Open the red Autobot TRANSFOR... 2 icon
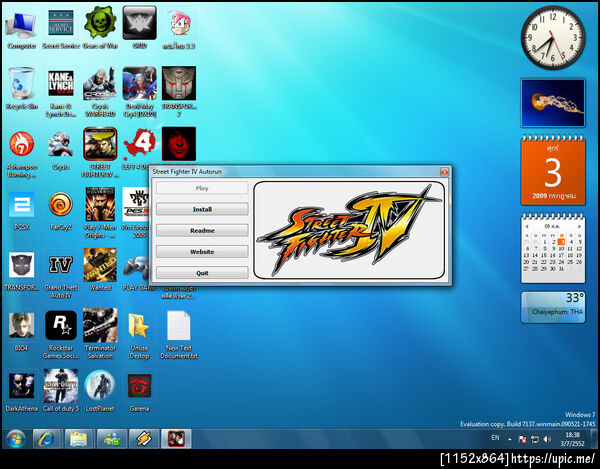Viewport: 600px width, 469px height. (x=179, y=92)
